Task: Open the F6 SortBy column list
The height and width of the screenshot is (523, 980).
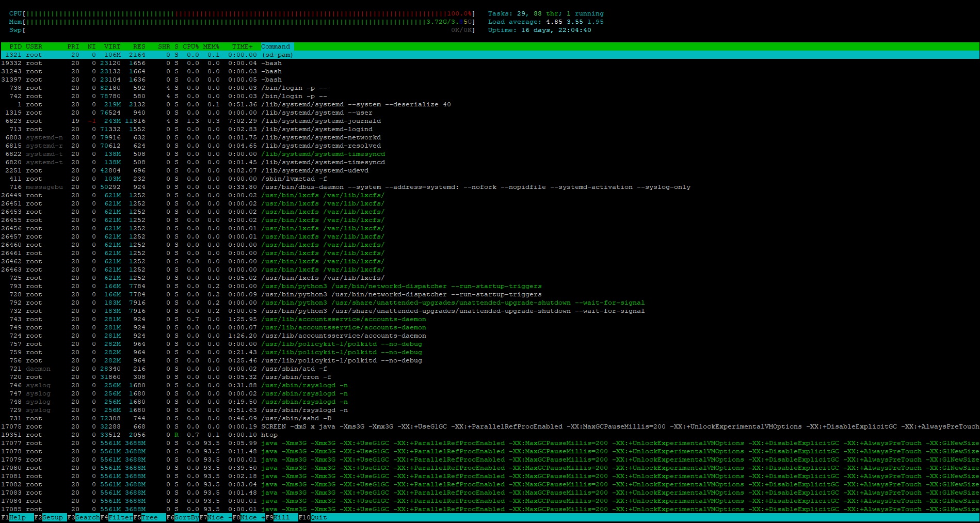Action: pyautogui.click(x=186, y=517)
